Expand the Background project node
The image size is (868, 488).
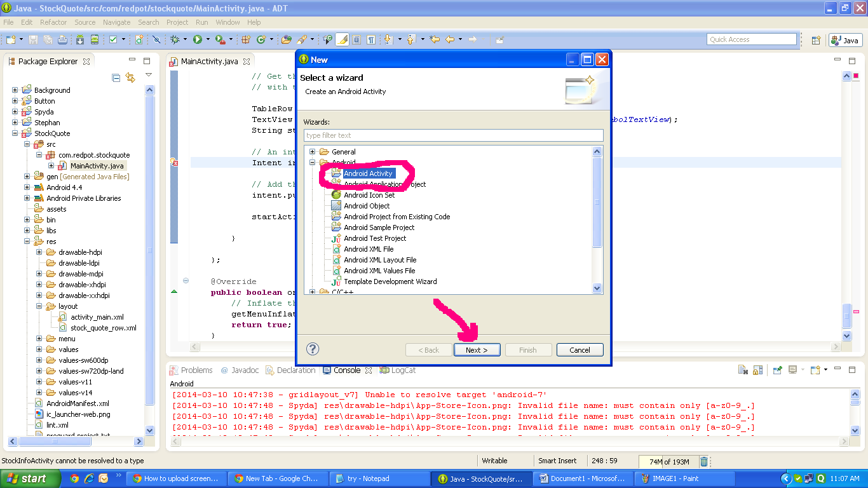pyautogui.click(x=15, y=90)
